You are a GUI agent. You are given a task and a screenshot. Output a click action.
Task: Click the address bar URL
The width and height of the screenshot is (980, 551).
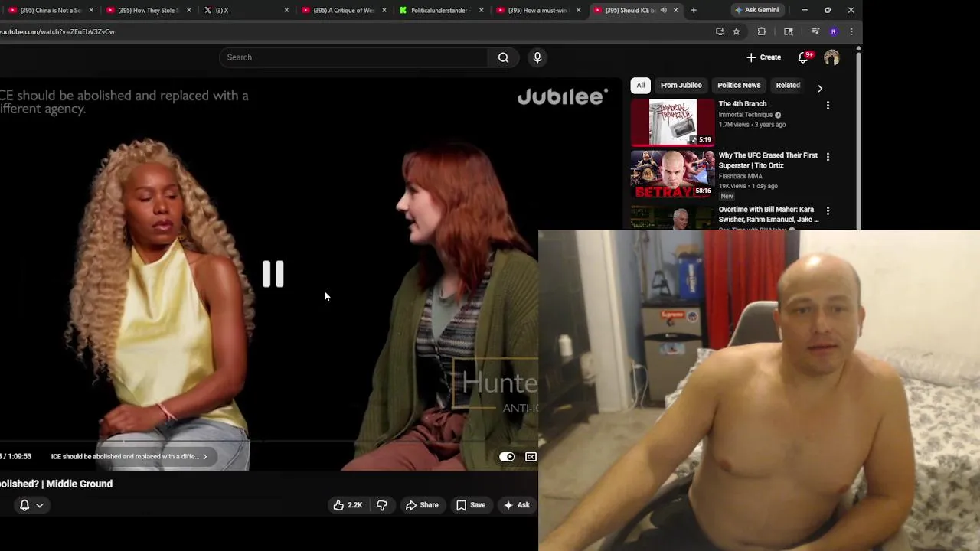(x=57, y=31)
